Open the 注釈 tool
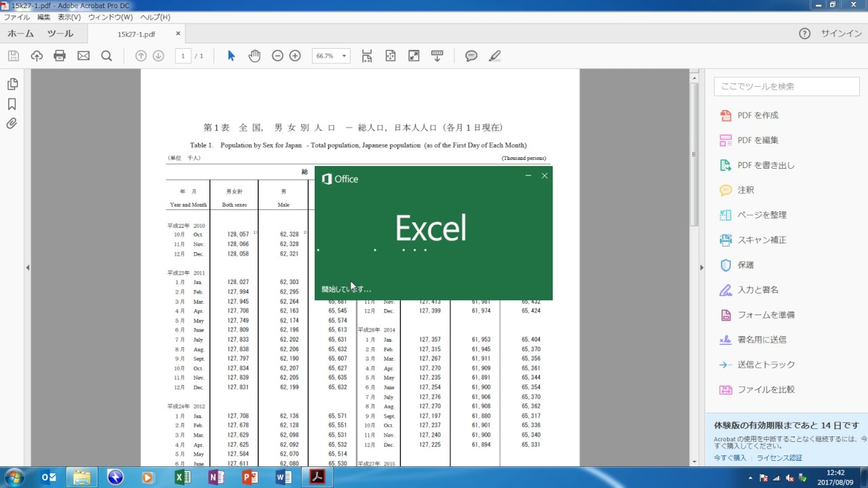Screen dimensions: 868x488 (746, 190)
